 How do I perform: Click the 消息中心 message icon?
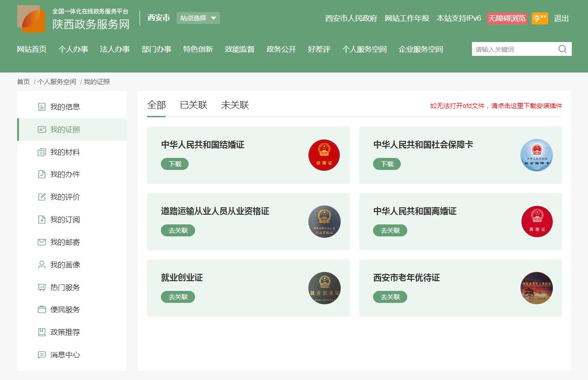coord(42,355)
